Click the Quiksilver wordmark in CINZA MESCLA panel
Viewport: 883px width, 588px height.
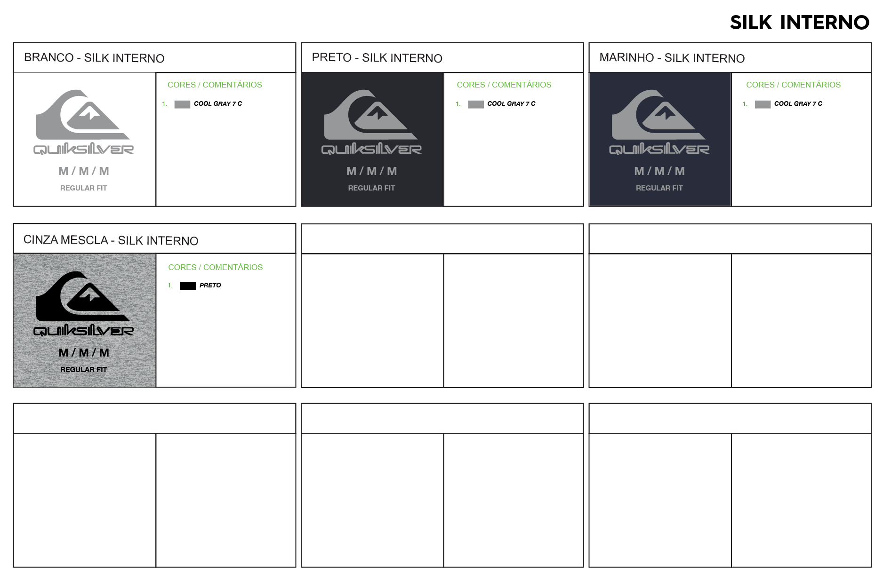point(83,331)
